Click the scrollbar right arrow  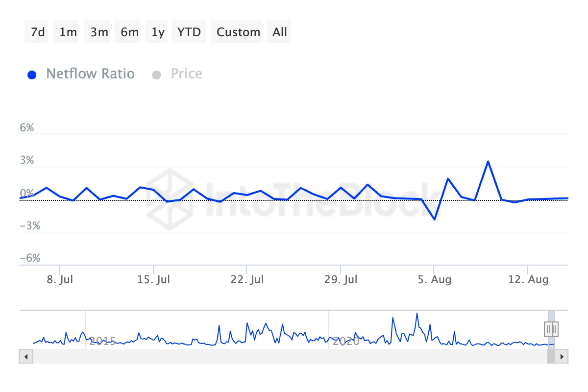click(x=563, y=357)
